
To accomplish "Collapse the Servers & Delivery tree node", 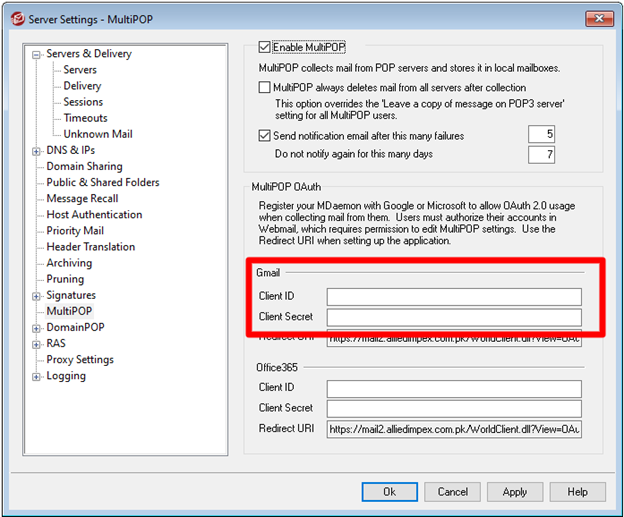I will coord(37,54).
